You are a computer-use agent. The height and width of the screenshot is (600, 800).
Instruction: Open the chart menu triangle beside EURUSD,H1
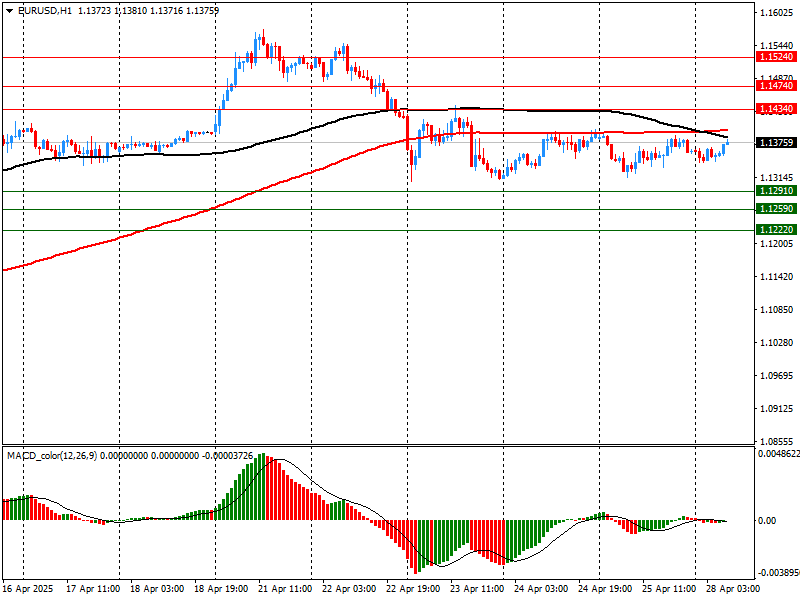click(9, 11)
